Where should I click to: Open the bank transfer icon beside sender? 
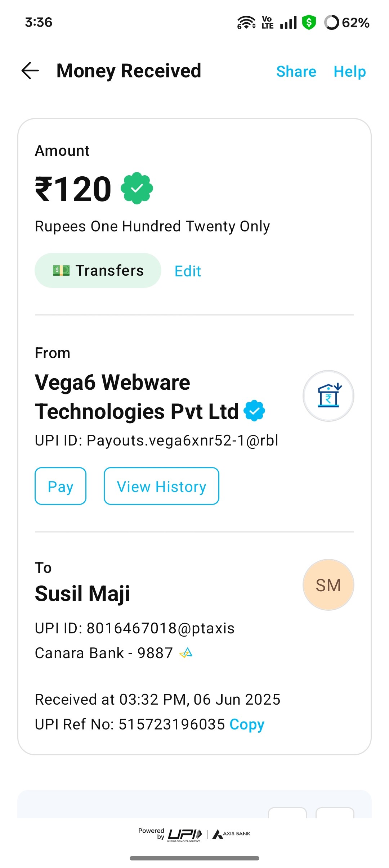click(328, 396)
